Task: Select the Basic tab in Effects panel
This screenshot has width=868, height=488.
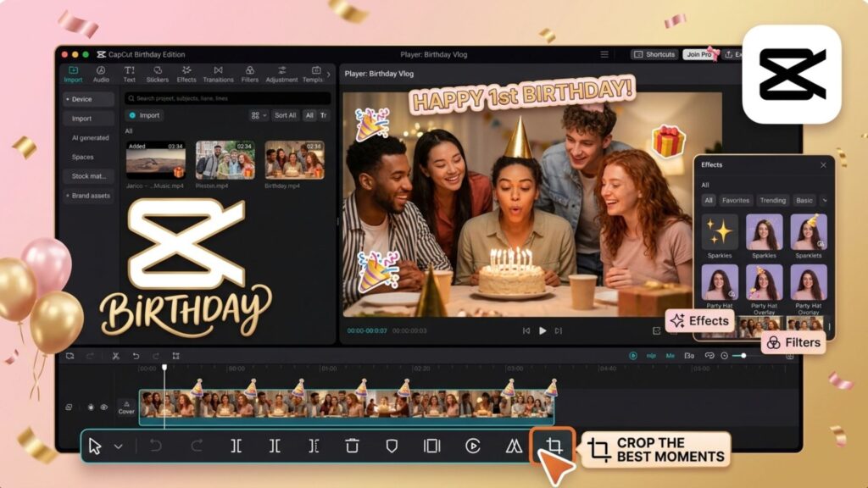Action: 804,200
